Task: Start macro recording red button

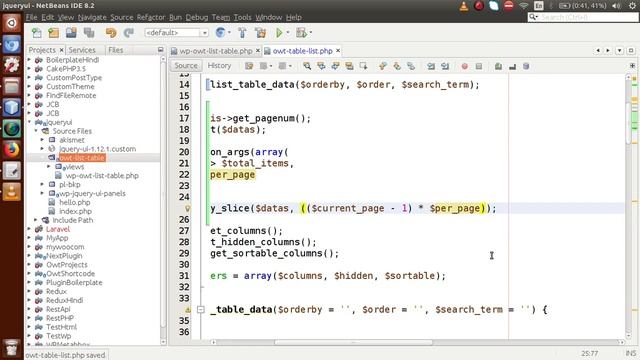Action: pyautogui.click(x=464, y=66)
